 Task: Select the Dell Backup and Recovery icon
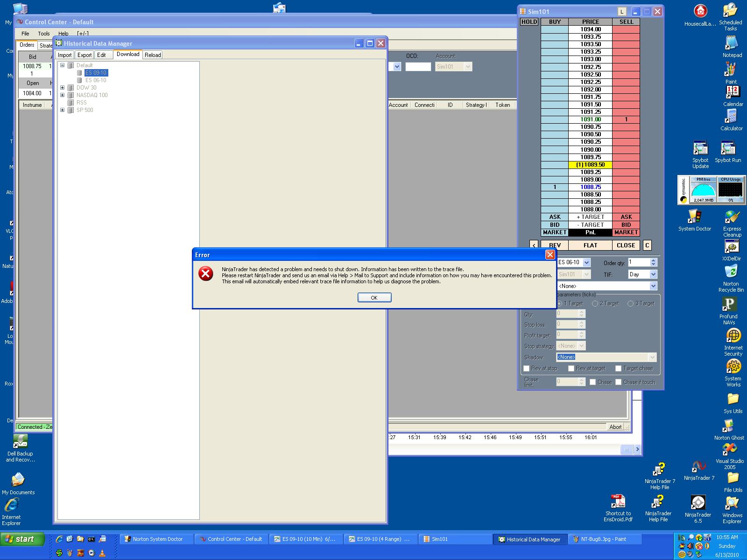[x=20, y=448]
